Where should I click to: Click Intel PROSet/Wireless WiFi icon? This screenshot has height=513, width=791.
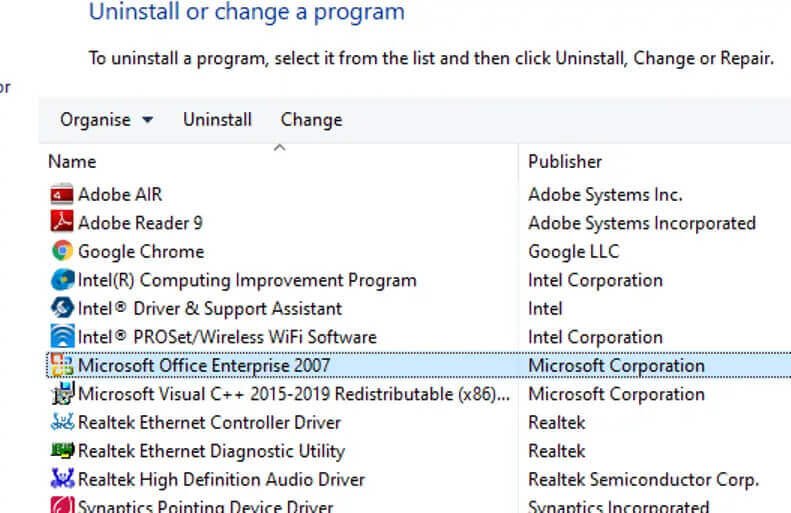(62, 336)
